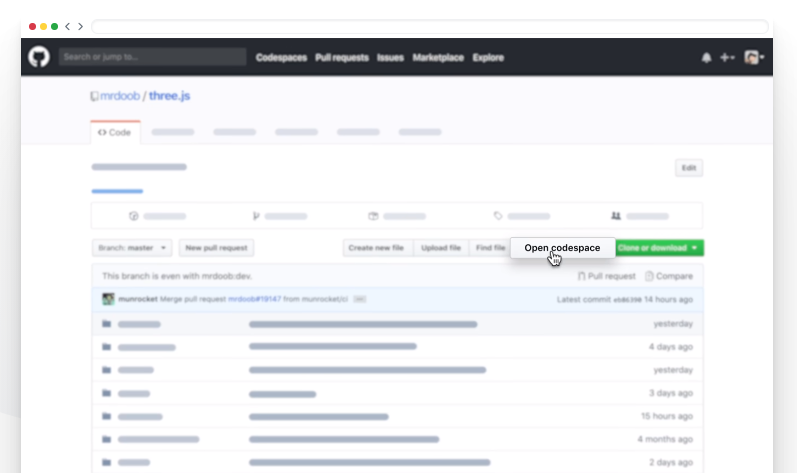Click repository book icon beside mrdoob
Viewport: 797px width, 473px height.
94,96
